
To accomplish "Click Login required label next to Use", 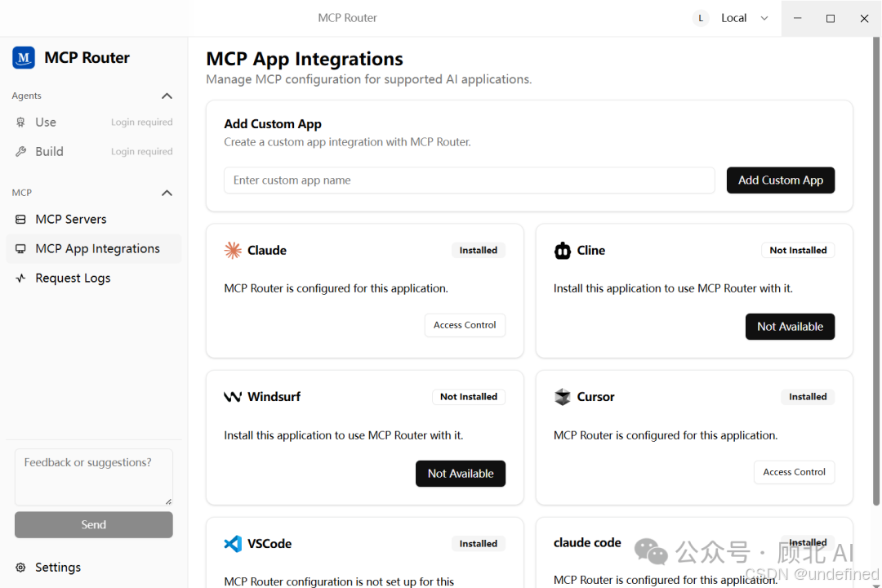I will 142,122.
